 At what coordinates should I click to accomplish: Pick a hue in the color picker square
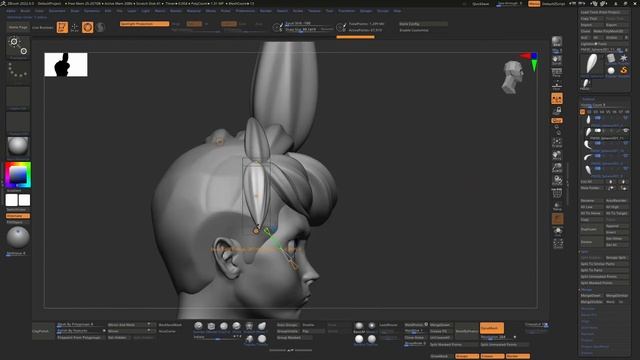point(18,175)
